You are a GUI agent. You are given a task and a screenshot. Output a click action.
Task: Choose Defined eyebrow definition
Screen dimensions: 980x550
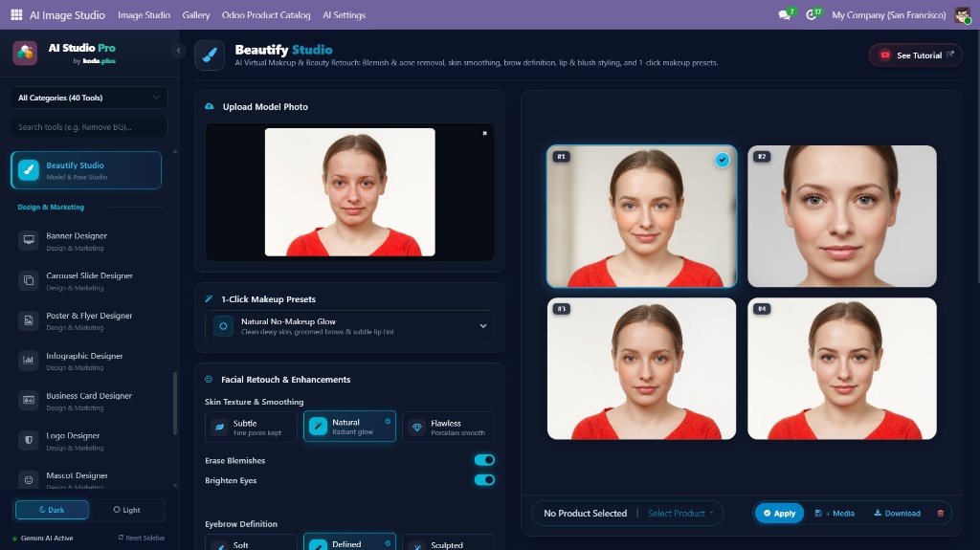pyautogui.click(x=350, y=542)
